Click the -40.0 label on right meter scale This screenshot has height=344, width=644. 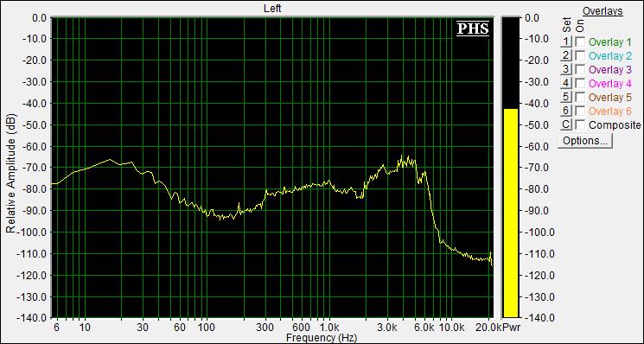pos(537,104)
